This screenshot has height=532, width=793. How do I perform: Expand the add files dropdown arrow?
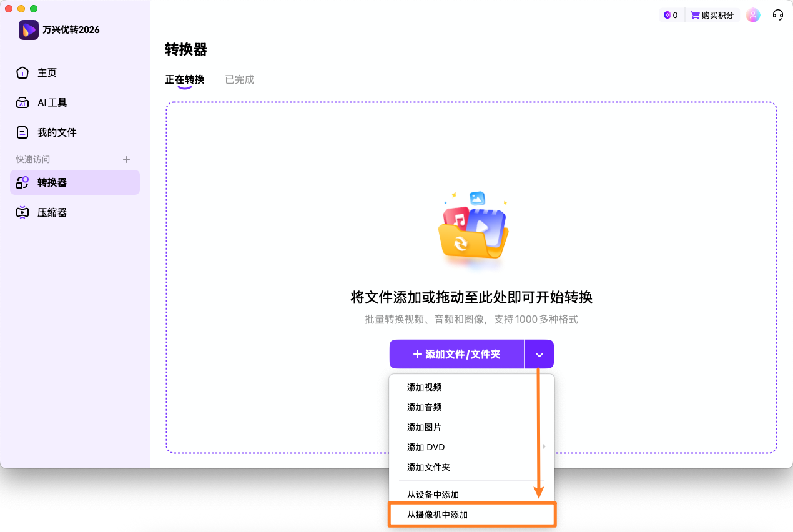[x=539, y=353]
